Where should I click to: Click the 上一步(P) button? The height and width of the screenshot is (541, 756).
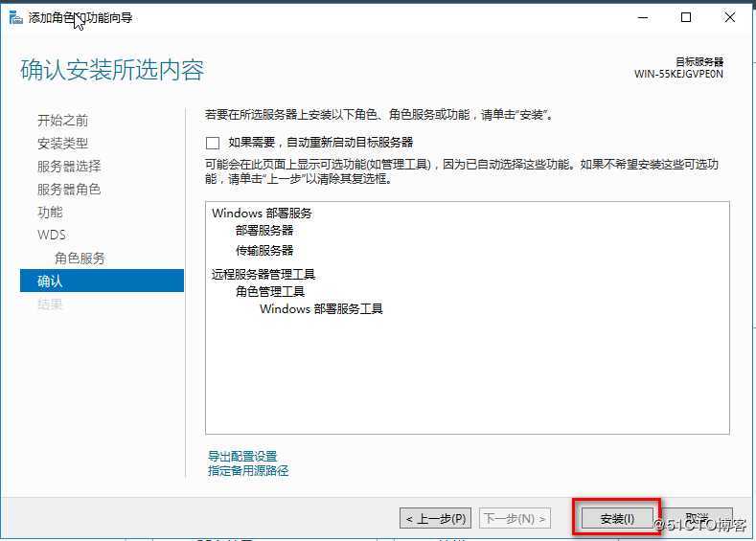tap(435, 518)
